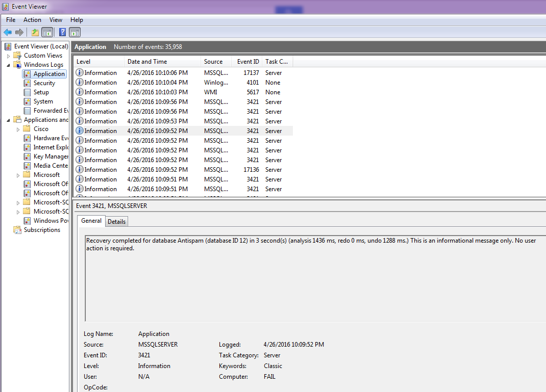Open the View menu
This screenshot has height=392, width=546.
point(56,20)
